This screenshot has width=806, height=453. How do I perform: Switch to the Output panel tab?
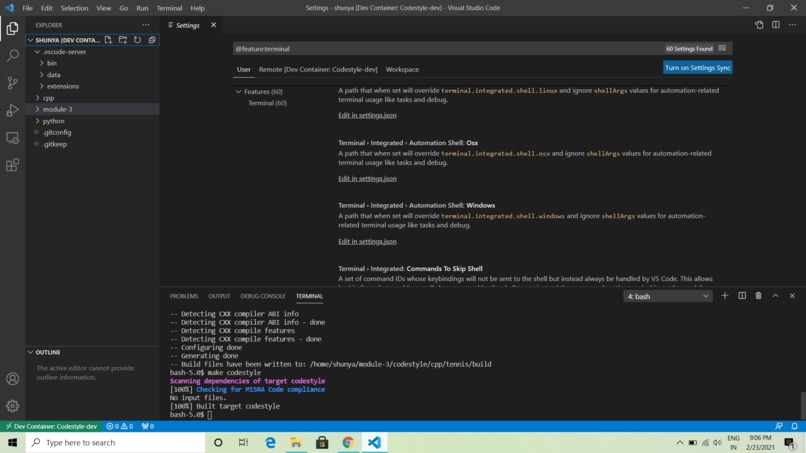(219, 296)
